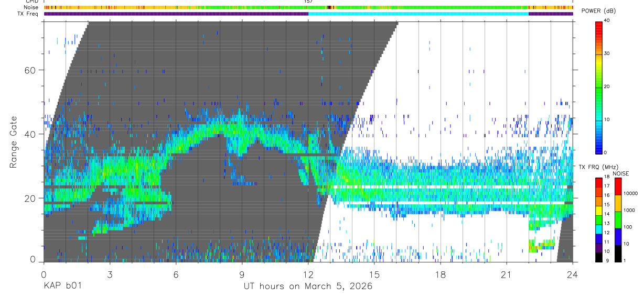This screenshot has width=644, height=297.
Task: Click the '9' UT hour axis tick
Action: click(x=242, y=274)
